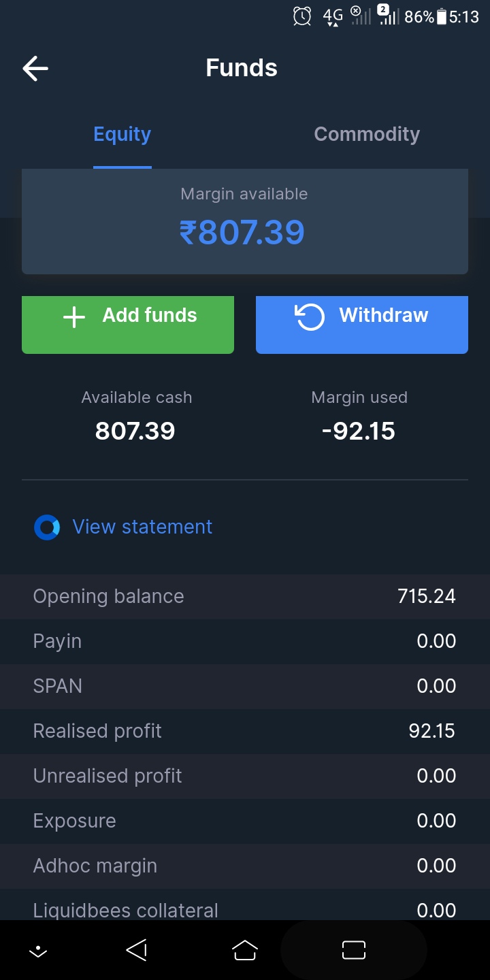
Task: Tap the back arrow icon
Action: [35, 68]
